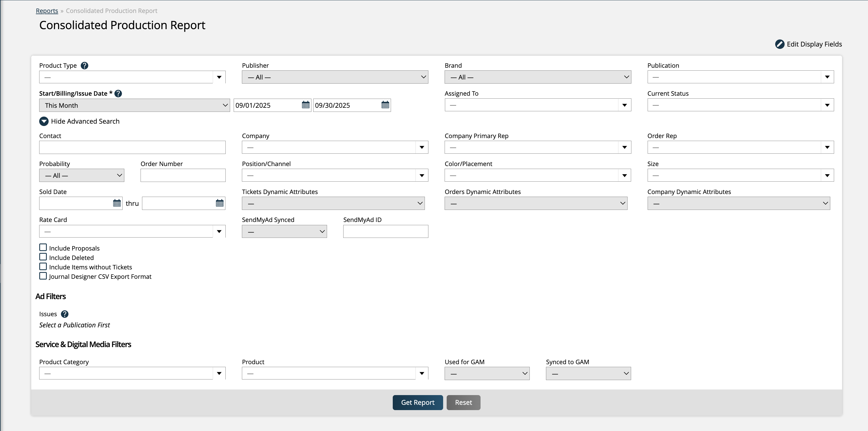Tick Journal Designer CSV Export Format
The image size is (868, 431).
coord(43,276)
